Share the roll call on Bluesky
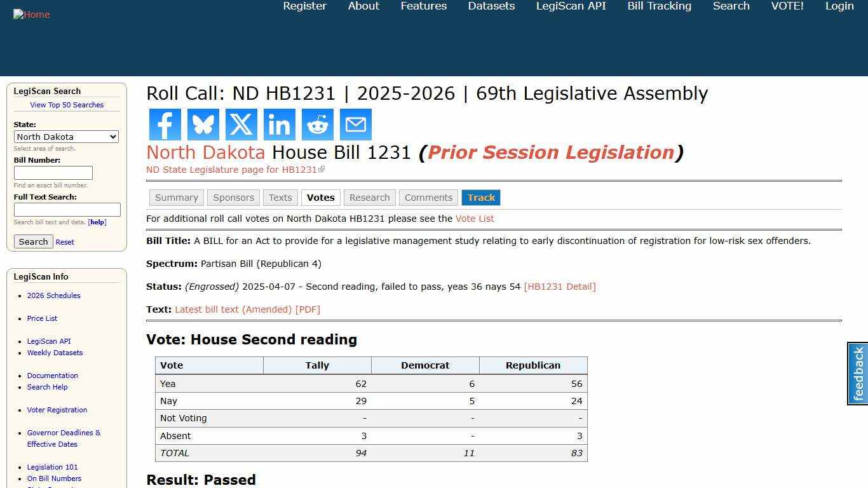868x488 pixels. coord(203,125)
